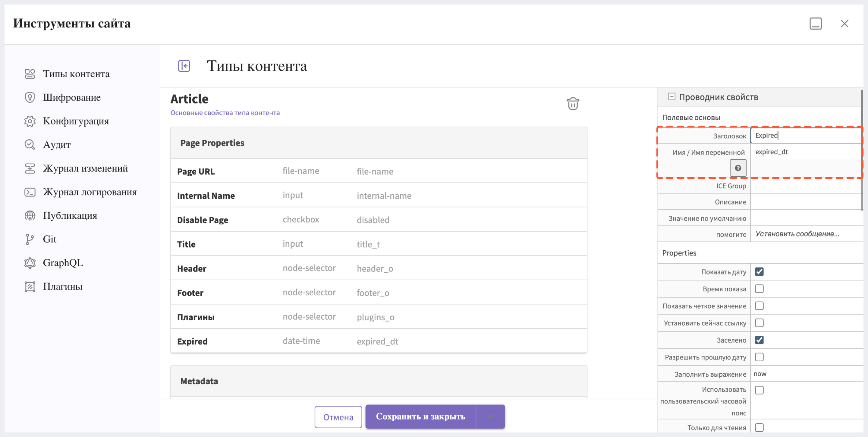Click the Конфигурация gear icon
Viewport: 868px width, 437px height.
tap(30, 121)
